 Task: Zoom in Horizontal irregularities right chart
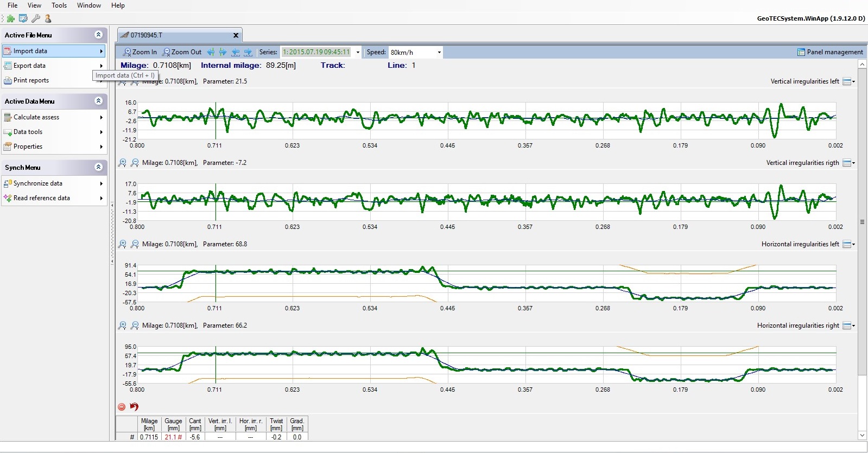point(122,326)
